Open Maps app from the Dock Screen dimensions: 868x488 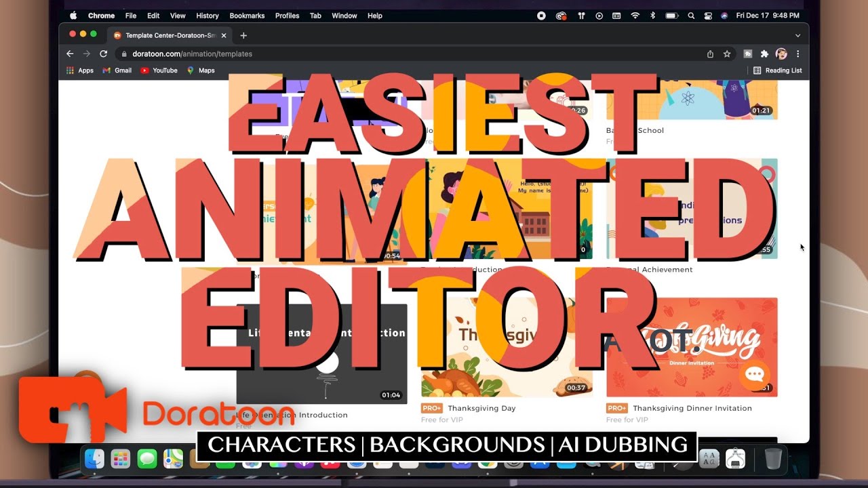pos(173,459)
